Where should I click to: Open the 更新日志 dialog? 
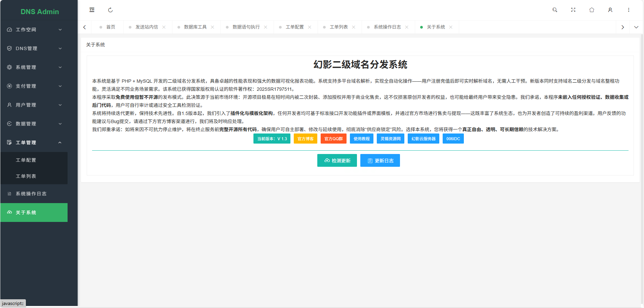click(x=380, y=160)
